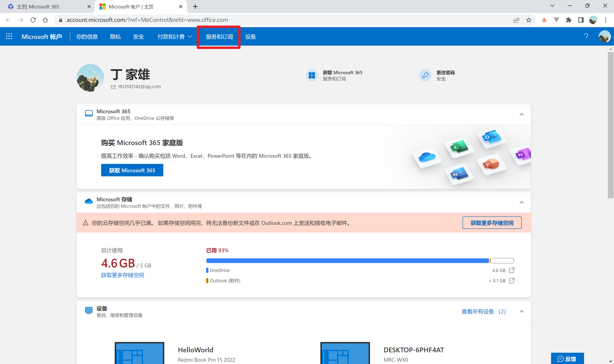Bookmark this page with star icon

click(529, 20)
